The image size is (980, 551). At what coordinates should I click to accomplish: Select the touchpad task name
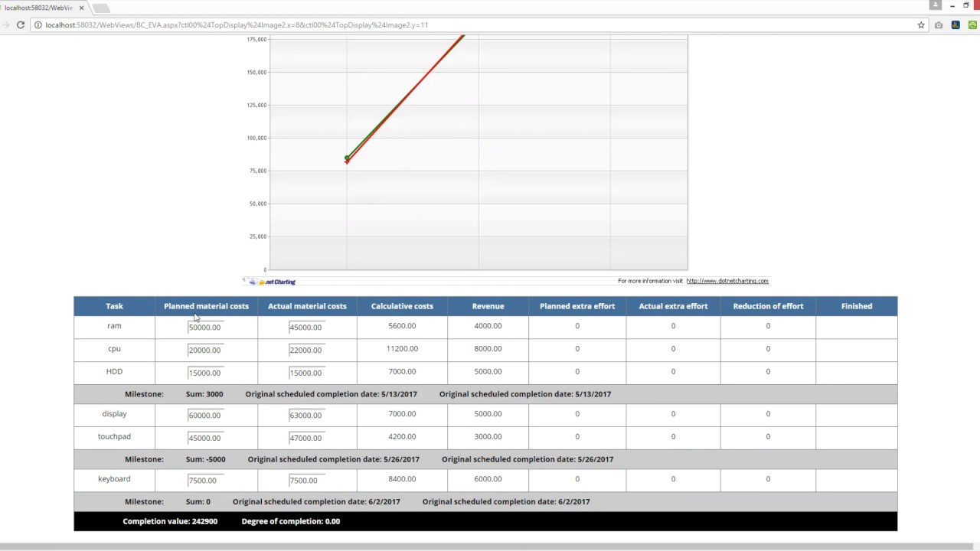[114, 436]
